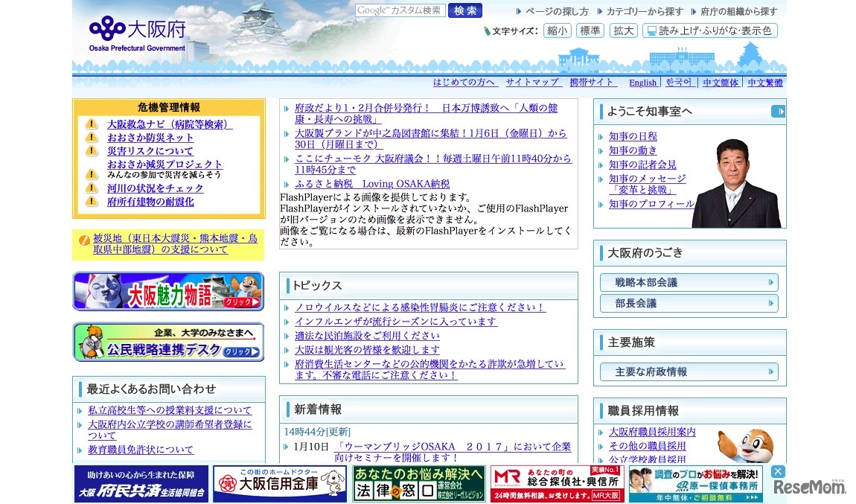Select the 標準 font size option

click(590, 30)
